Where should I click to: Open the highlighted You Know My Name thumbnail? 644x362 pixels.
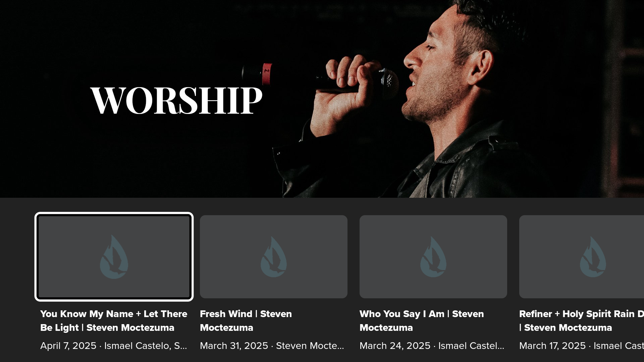coord(114,257)
